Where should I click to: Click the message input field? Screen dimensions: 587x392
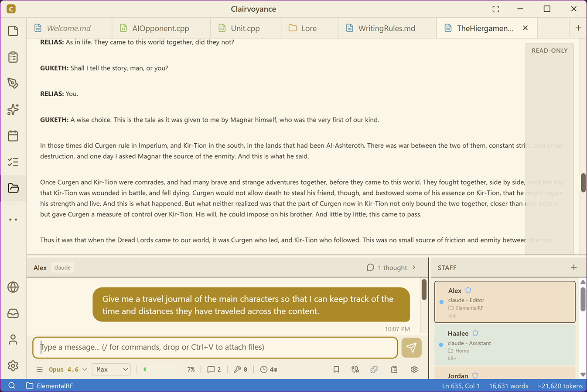215,347
